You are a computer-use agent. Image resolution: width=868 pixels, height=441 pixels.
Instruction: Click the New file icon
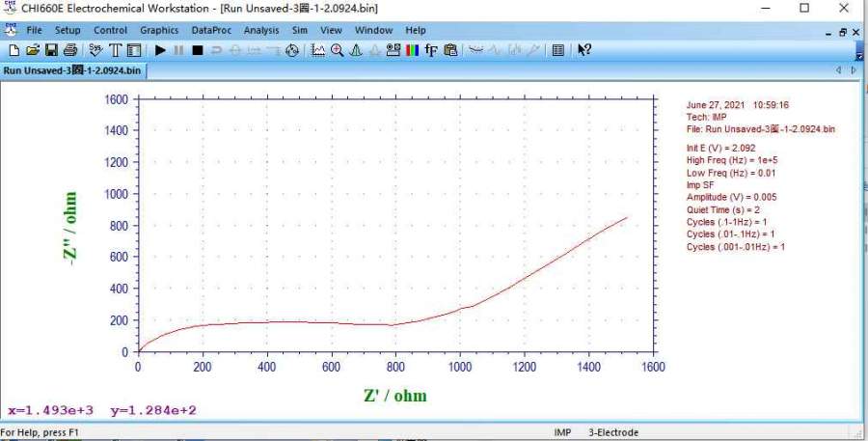tap(14, 50)
